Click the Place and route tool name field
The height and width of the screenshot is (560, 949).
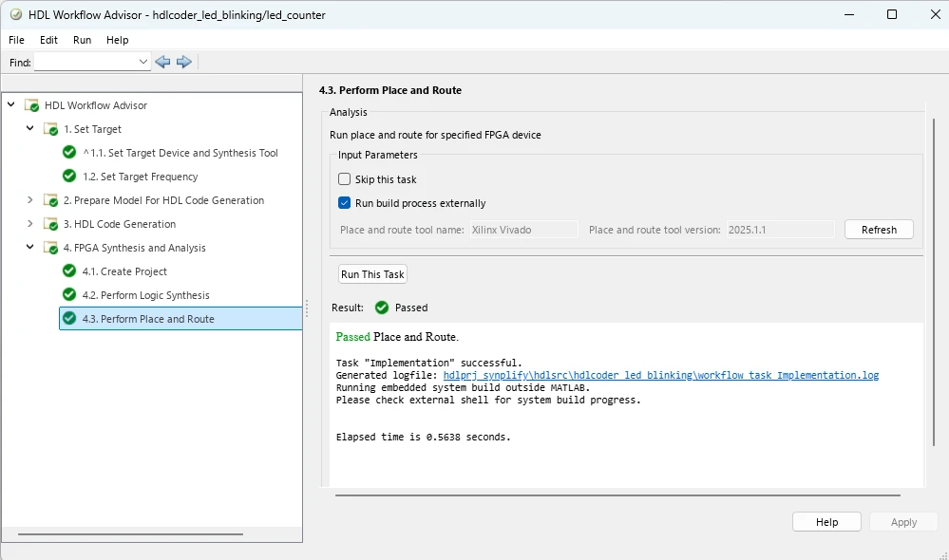pos(524,230)
